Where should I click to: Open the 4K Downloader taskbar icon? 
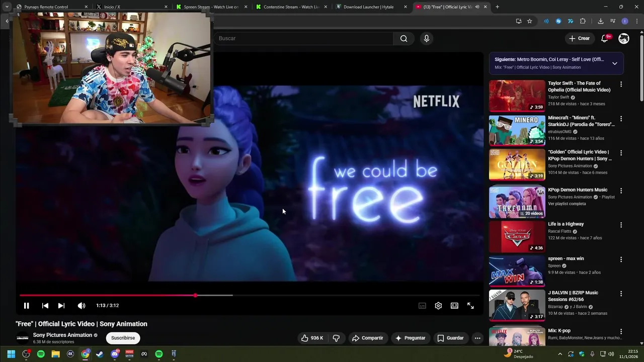pos(70,354)
